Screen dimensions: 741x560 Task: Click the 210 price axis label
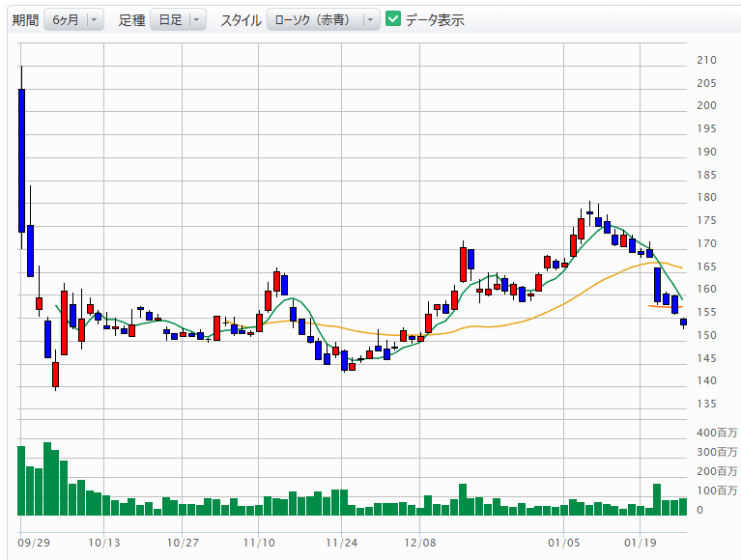706,60
